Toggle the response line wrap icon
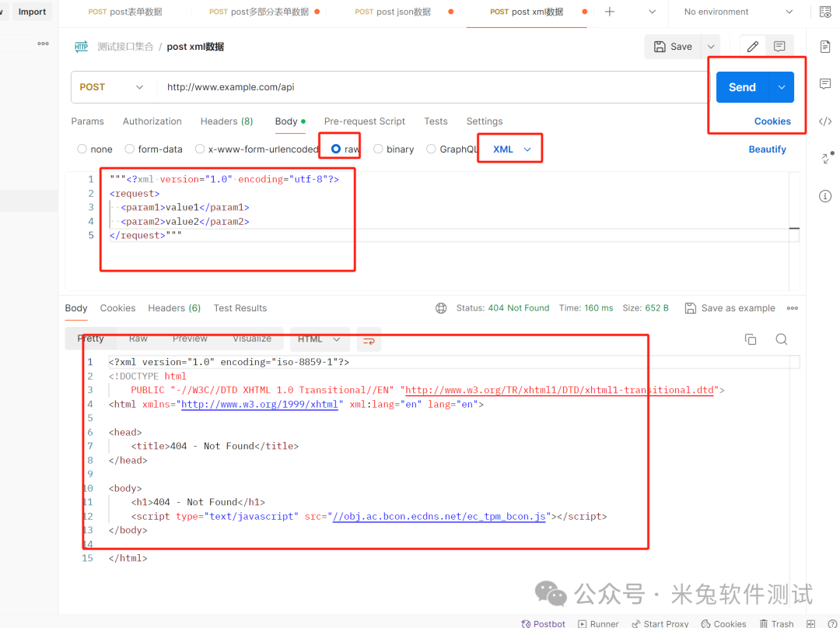Screen dimensions: 840x628 tap(369, 340)
